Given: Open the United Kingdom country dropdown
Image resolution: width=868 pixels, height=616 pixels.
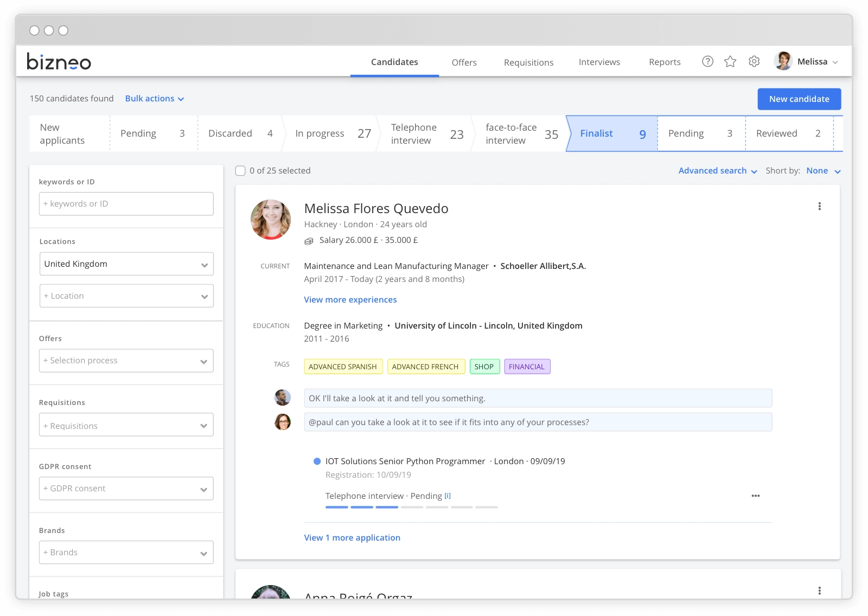Looking at the screenshot, I should click(x=126, y=264).
